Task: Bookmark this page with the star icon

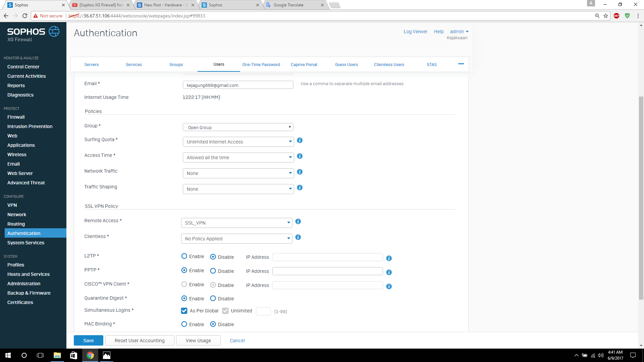Action: coord(606,16)
